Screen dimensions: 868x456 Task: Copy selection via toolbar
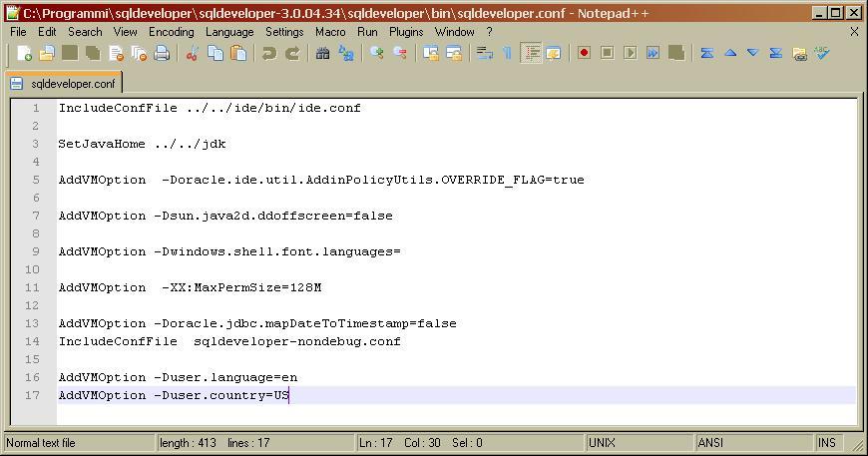click(x=215, y=53)
